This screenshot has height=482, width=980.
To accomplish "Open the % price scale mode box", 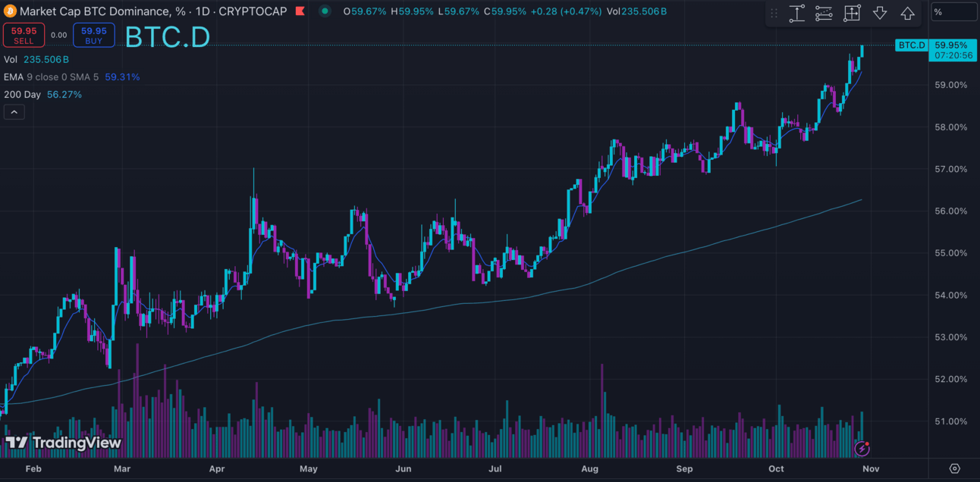I will [x=954, y=11].
